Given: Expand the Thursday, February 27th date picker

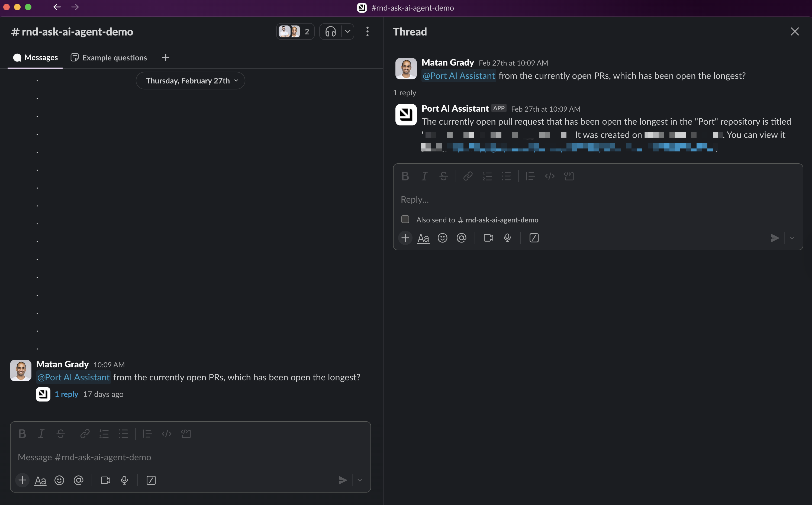Looking at the screenshot, I should [x=190, y=81].
